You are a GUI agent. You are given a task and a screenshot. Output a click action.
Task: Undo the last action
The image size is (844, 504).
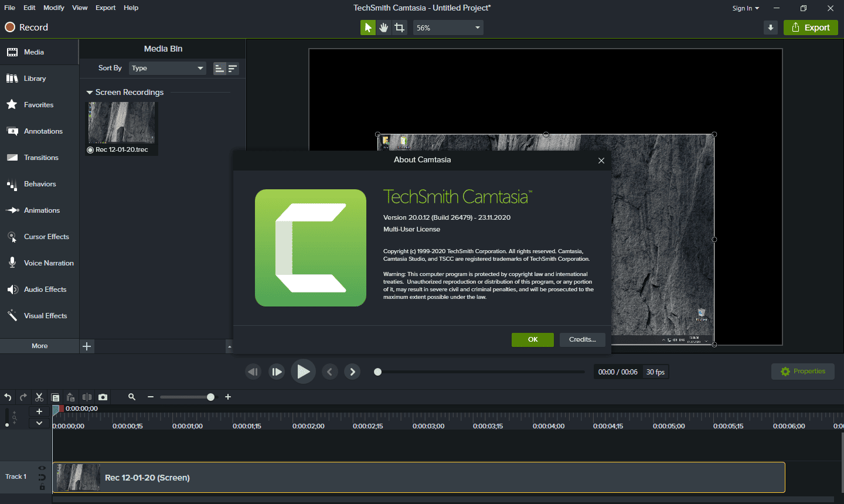tap(8, 397)
